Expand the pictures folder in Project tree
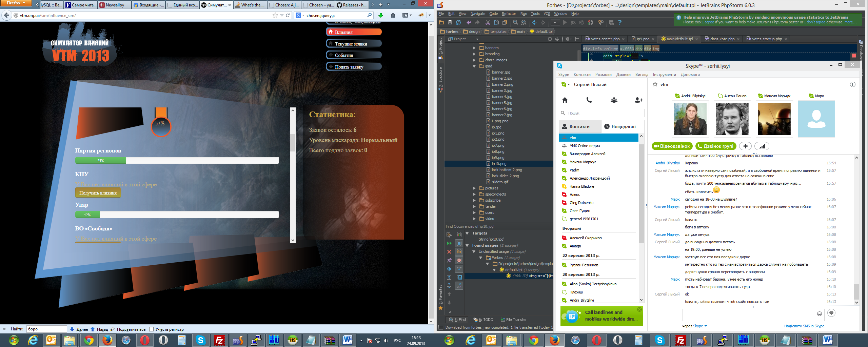This screenshot has height=347, width=868. [474, 188]
